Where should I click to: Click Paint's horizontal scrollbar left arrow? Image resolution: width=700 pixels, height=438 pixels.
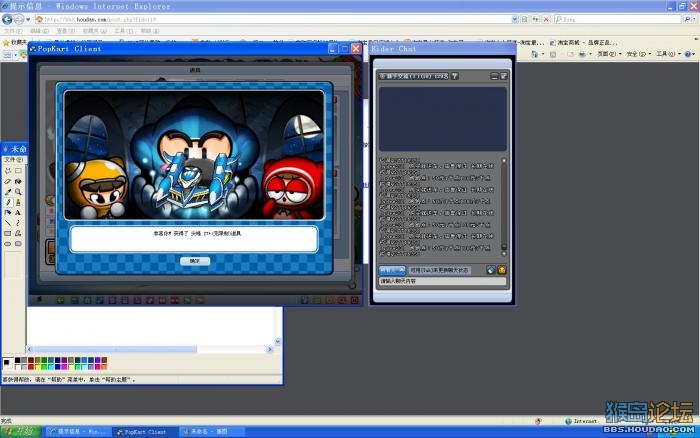click(x=30, y=349)
